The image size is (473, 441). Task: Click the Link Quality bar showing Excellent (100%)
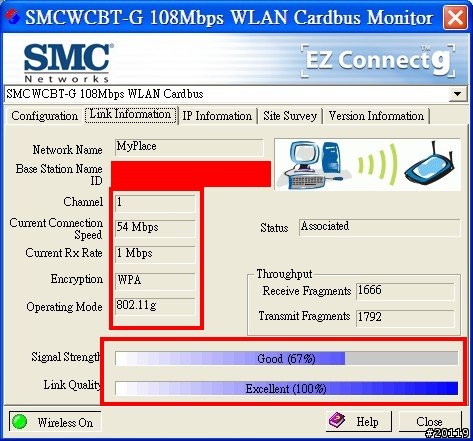point(286,389)
